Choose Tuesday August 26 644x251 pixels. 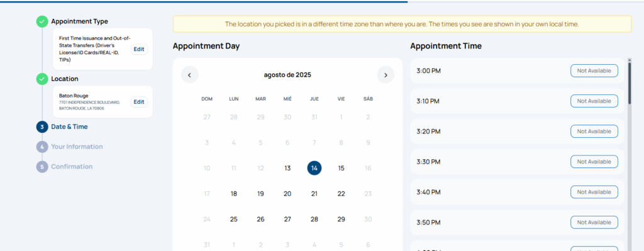point(260,220)
